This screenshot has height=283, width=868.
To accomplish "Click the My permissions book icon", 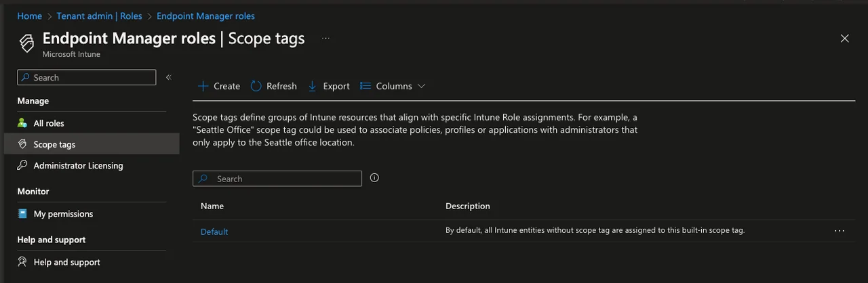I will tap(22, 214).
